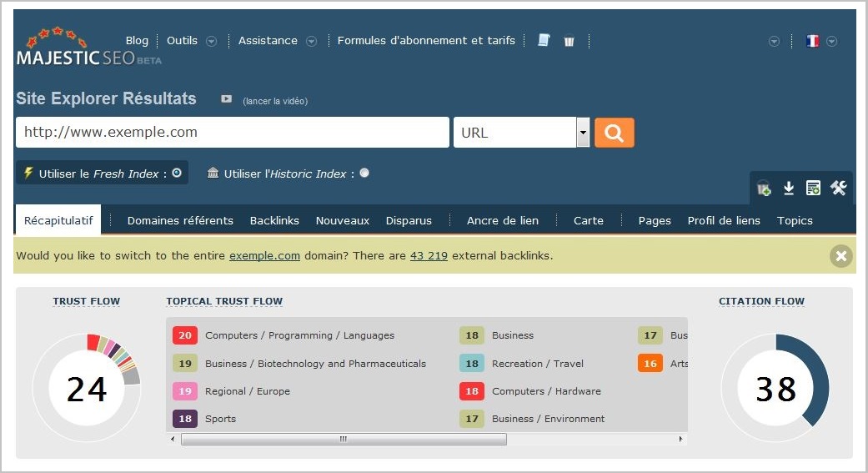
Task: Switch to the Nouveaux tab
Action: (342, 220)
